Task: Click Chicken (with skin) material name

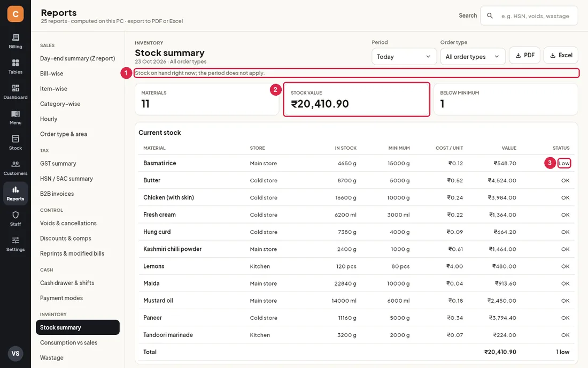Action: 168,198
